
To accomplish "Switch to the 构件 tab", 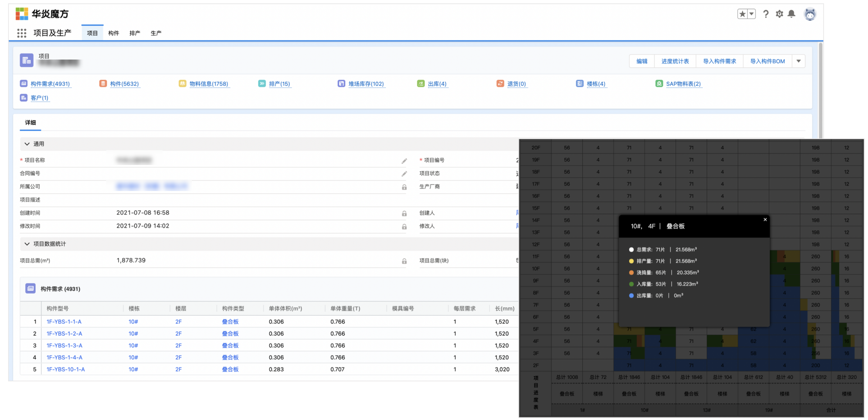I will 114,33.
